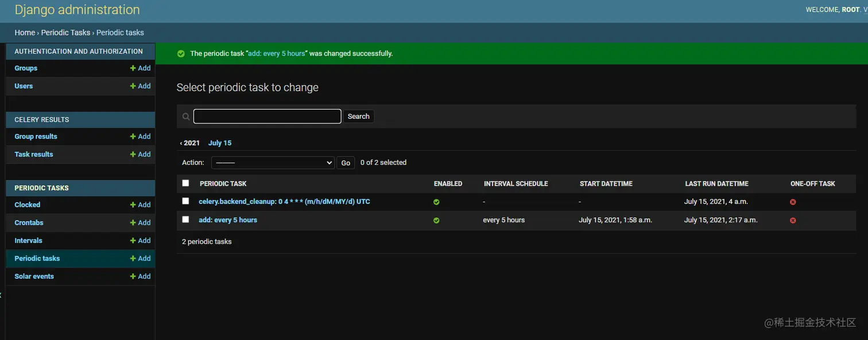Sort by the Enabled column header

tap(448, 184)
